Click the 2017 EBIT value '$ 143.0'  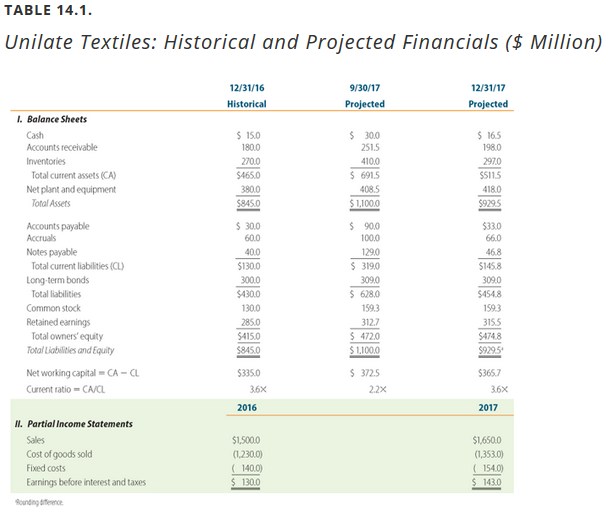coord(487,482)
